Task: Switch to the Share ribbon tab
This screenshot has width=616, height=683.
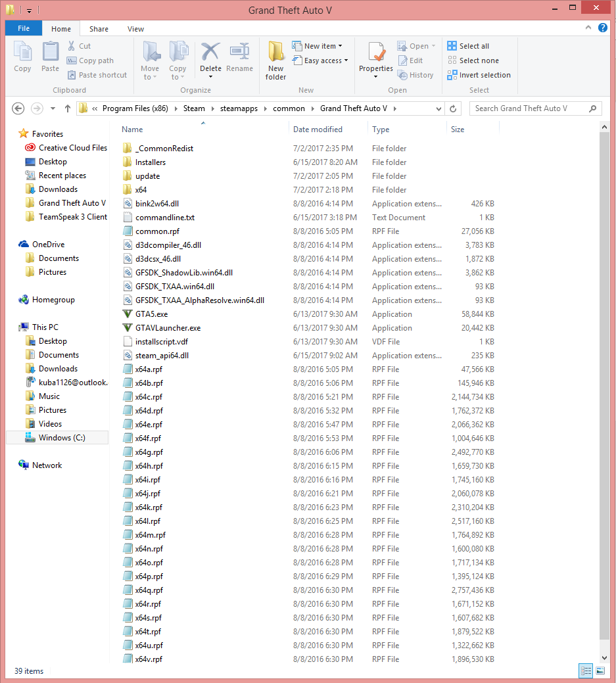Action: [x=99, y=29]
